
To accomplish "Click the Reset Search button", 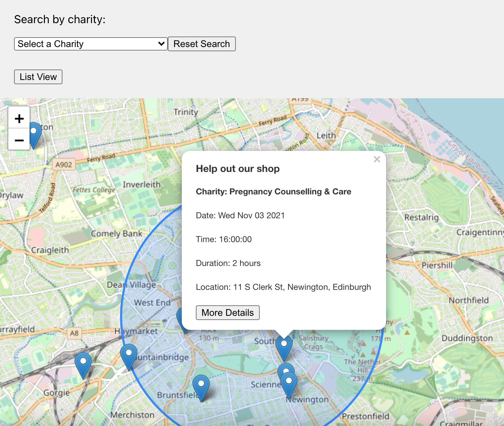I will (x=201, y=44).
